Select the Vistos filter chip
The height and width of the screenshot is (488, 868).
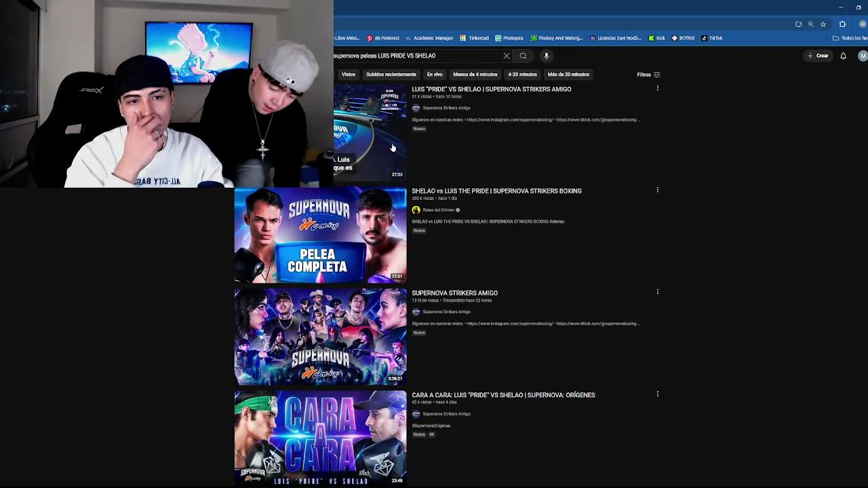point(349,75)
